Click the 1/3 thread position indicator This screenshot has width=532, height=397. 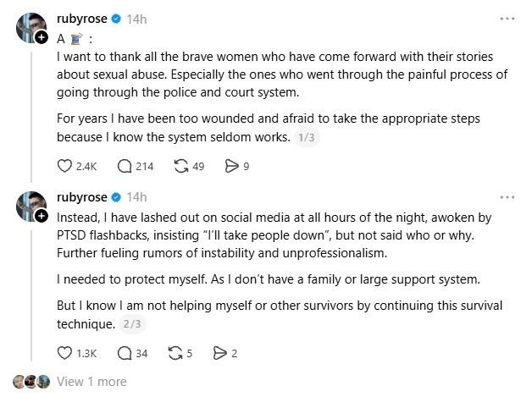coord(306,137)
